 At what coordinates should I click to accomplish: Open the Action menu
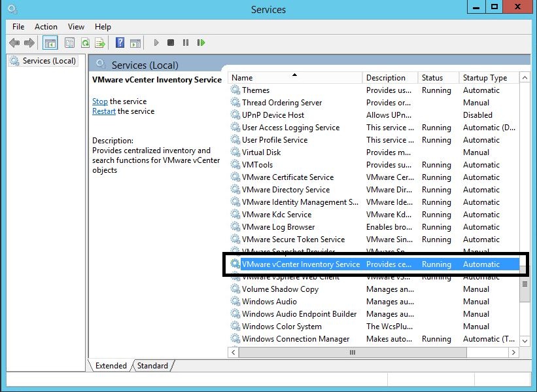coord(46,27)
